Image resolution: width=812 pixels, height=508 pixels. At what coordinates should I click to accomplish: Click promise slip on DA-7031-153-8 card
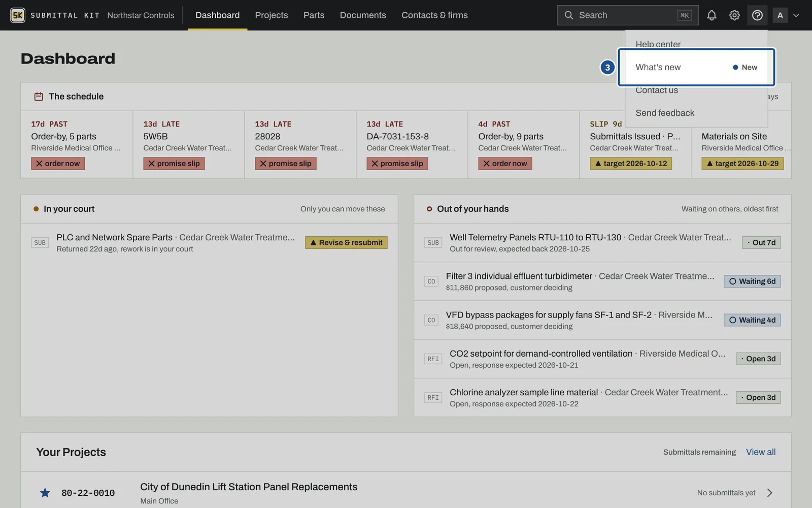[397, 164]
